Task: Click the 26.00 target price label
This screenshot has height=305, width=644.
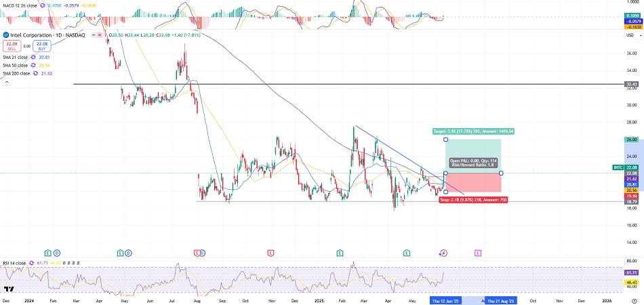Action: 630,140
